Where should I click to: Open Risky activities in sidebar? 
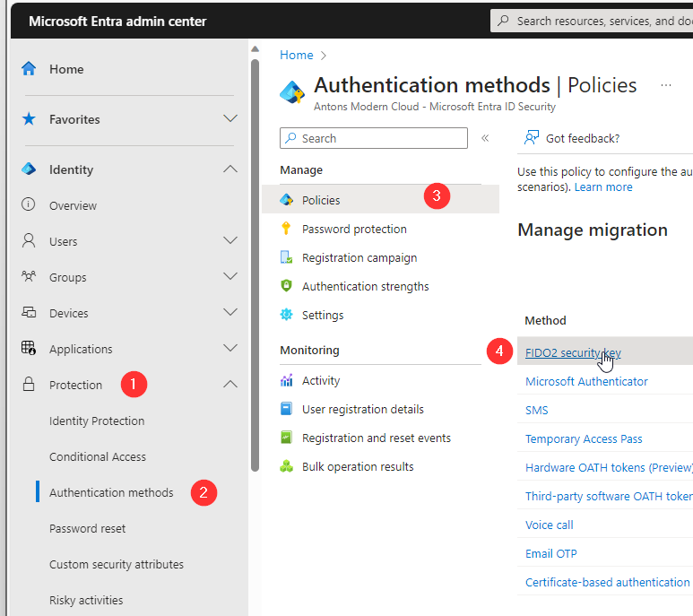pos(86,600)
